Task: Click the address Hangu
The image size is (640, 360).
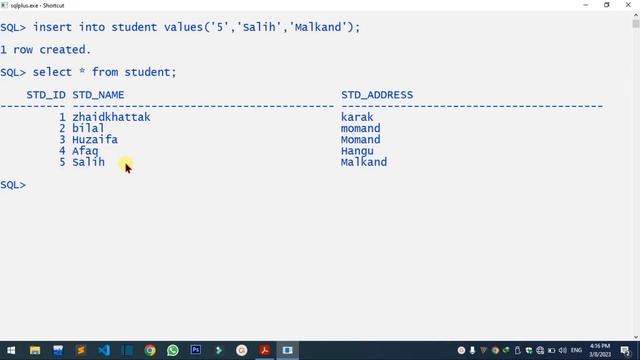Action: click(x=357, y=151)
